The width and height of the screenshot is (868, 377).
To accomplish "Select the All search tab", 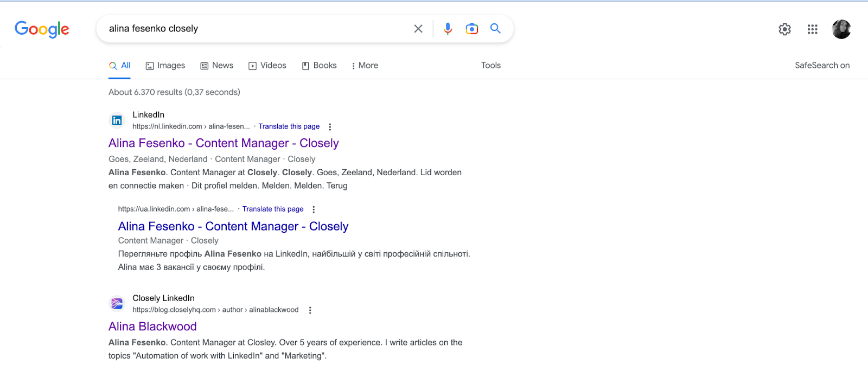I will click(120, 66).
